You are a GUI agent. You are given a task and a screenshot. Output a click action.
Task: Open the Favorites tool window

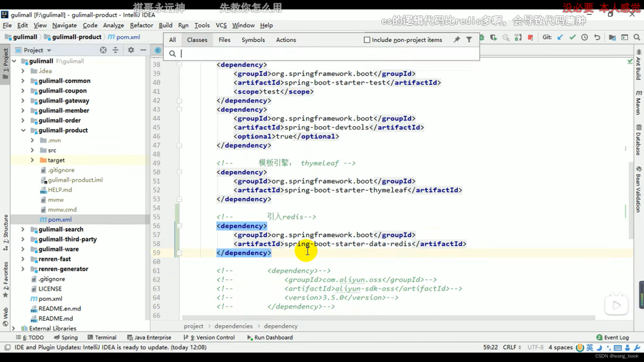(6, 280)
